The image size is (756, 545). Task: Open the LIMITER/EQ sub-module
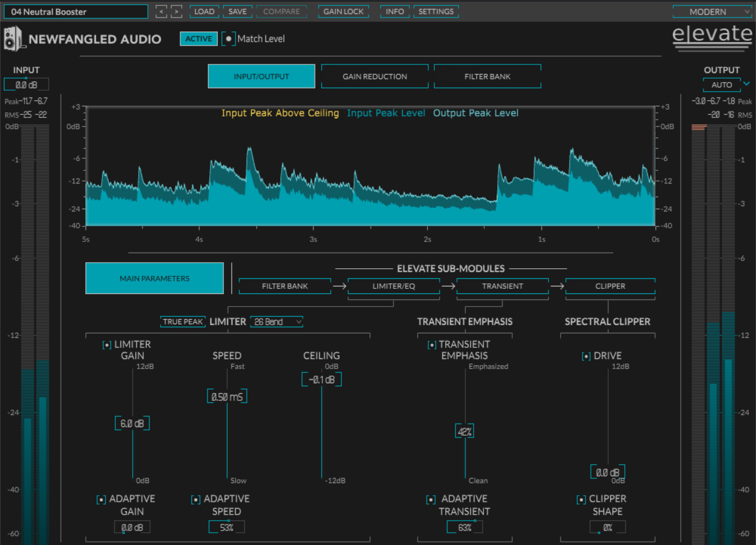click(394, 286)
